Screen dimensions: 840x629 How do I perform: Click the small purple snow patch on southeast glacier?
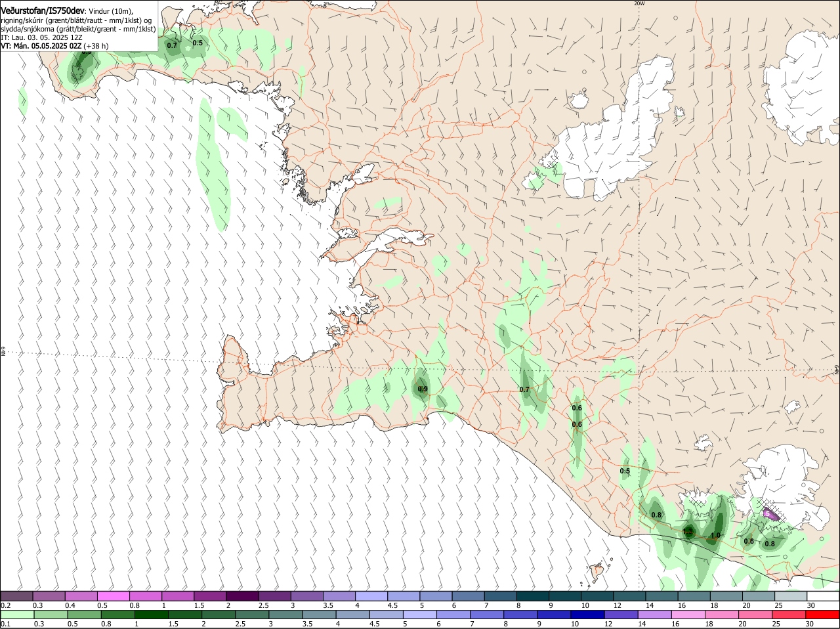(x=770, y=515)
